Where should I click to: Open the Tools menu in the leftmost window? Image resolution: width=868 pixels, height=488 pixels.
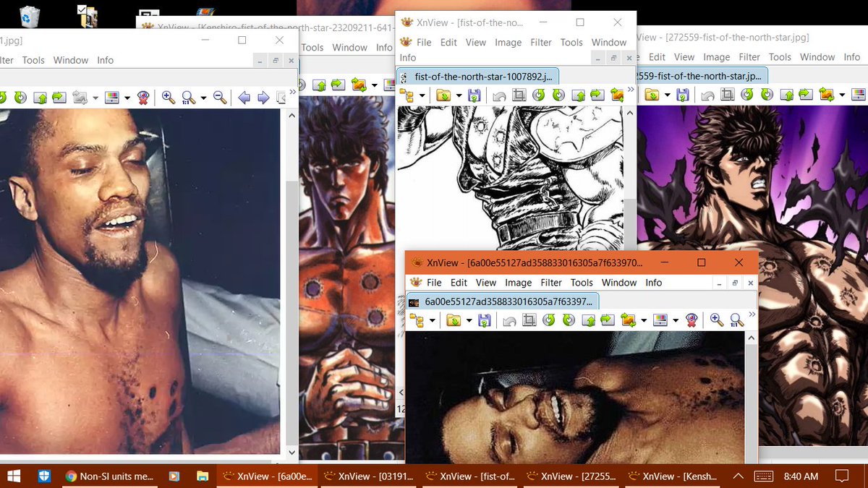(x=33, y=60)
